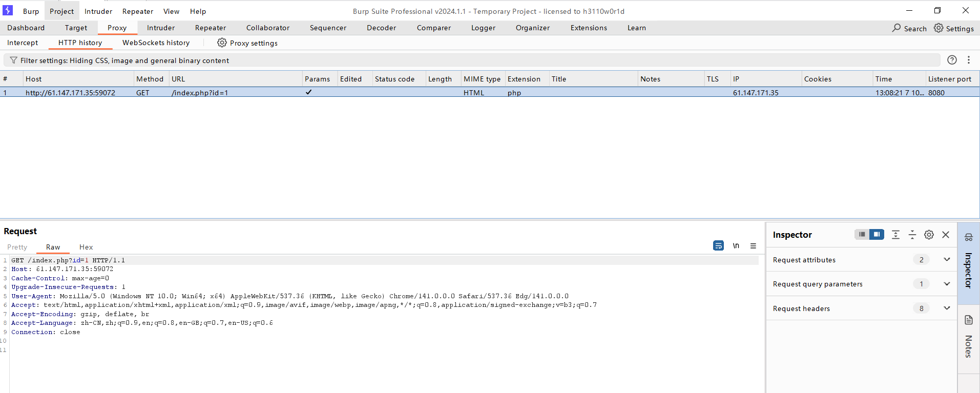Toggle showing non-printable characters (\n)
Viewport: 980px width, 393px height.
point(736,246)
